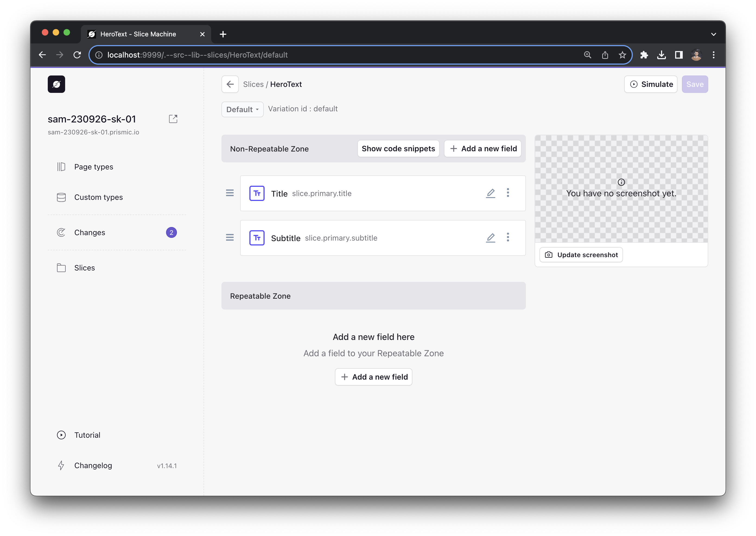The width and height of the screenshot is (756, 536).
Task: Open the Default variation dropdown
Action: click(242, 109)
